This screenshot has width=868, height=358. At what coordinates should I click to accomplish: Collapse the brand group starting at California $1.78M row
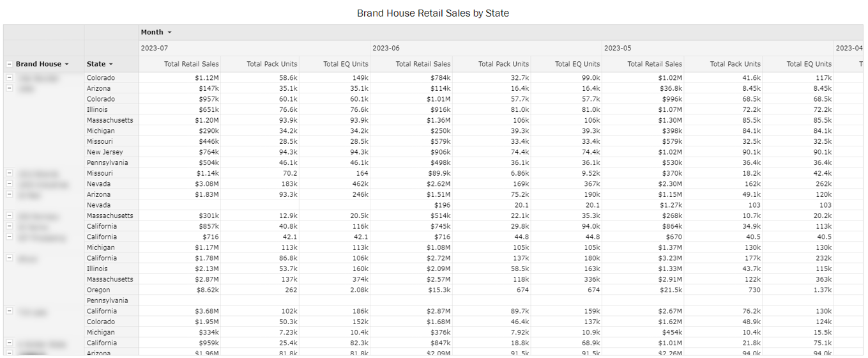10,258
